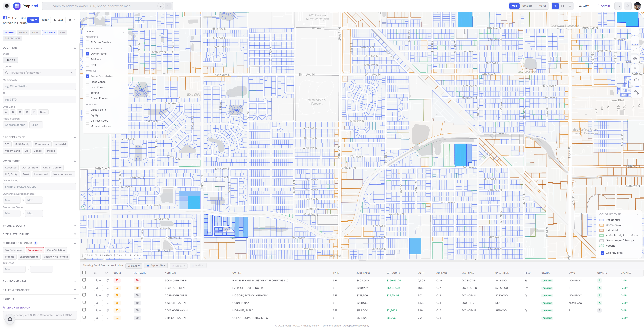Click the locate-me target icon on map
This screenshot has width=644, height=329.
click(635, 68)
